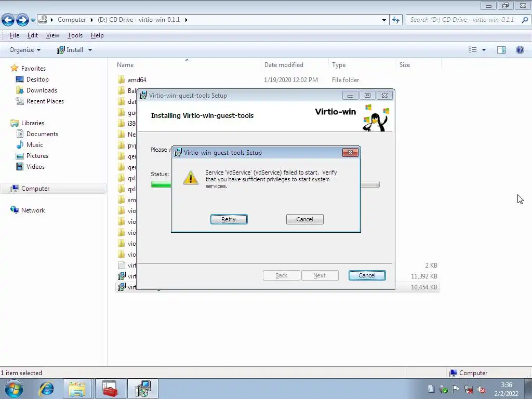Image resolution: width=532 pixels, height=399 pixels.
Task: Open the View menu
Action: (x=52, y=35)
